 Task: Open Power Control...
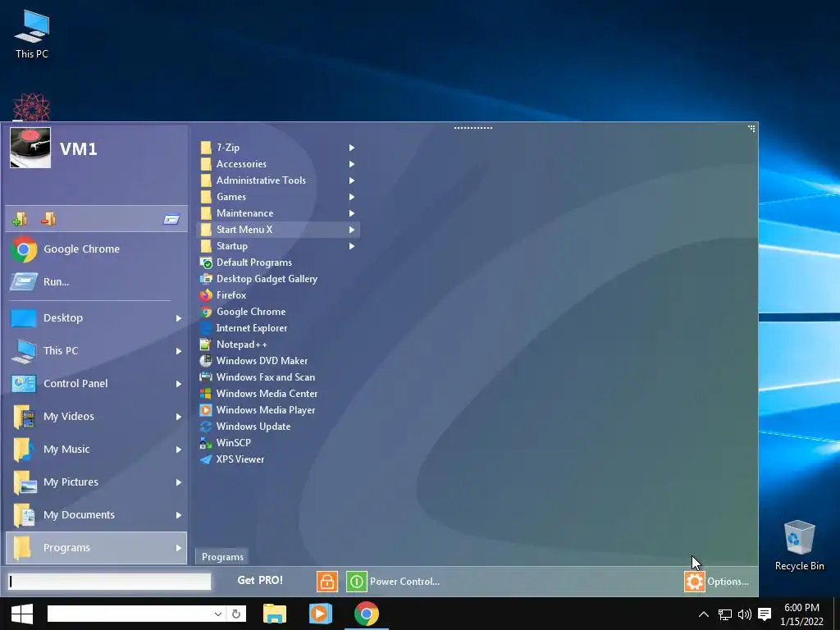[x=393, y=582]
